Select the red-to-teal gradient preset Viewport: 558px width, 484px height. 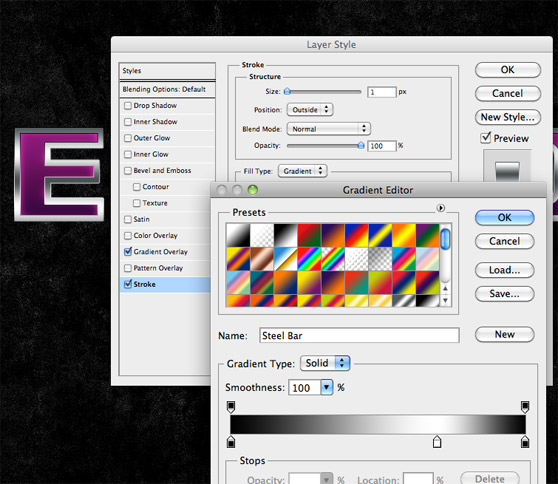point(357,283)
